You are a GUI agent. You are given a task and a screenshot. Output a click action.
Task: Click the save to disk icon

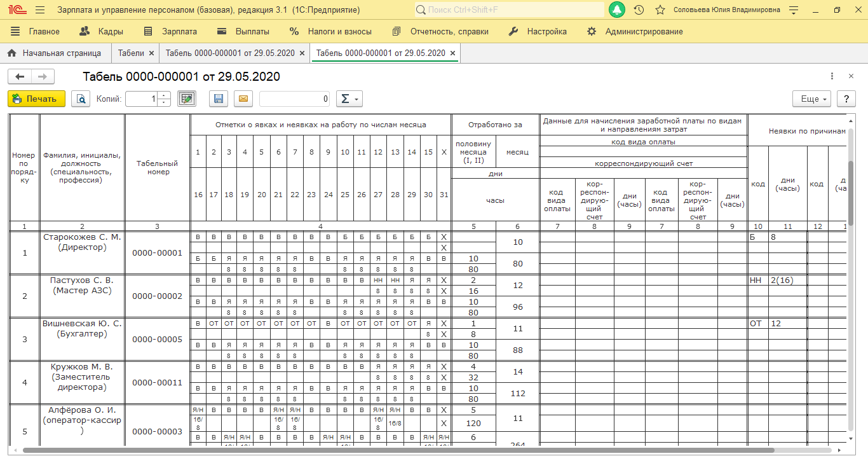(x=219, y=99)
